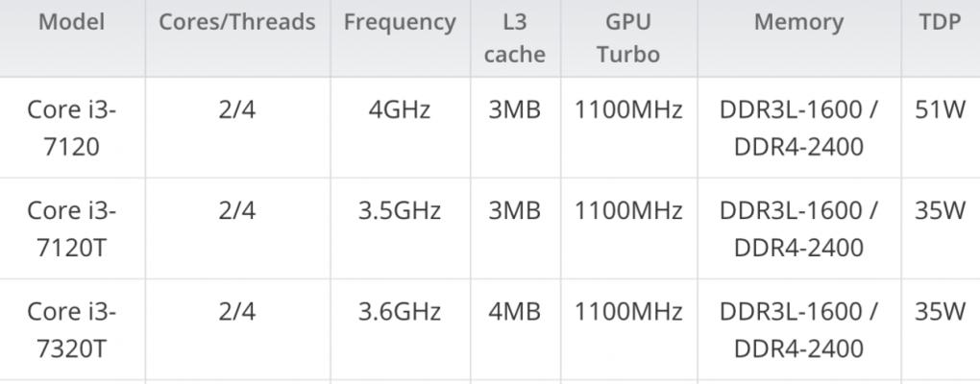Click the Memory column header

click(x=798, y=22)
